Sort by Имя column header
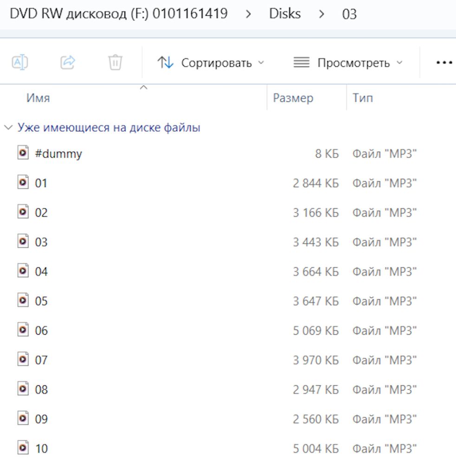 click(38, 98)
